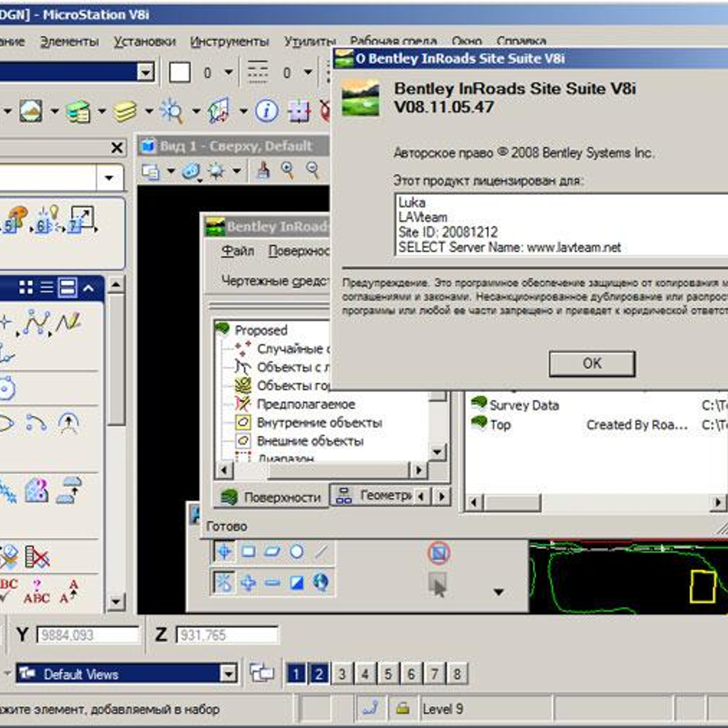Click the sun brightness icon in view toolbar
Viewport: 728px width, 728px height.
(x=216, y=171)
